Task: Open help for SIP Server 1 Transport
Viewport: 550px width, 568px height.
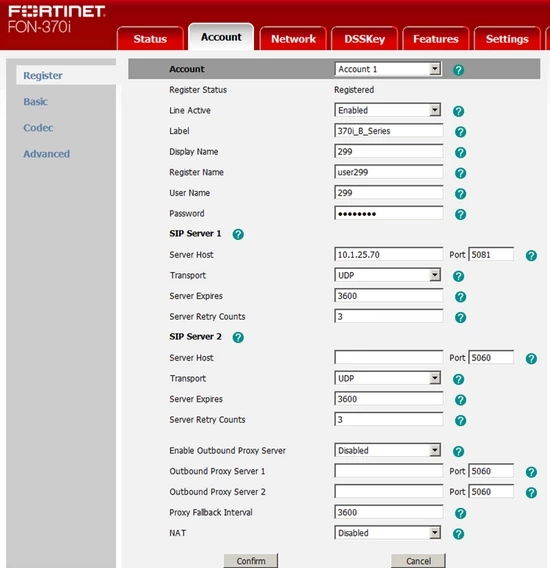Action: (x=458, y=276)
